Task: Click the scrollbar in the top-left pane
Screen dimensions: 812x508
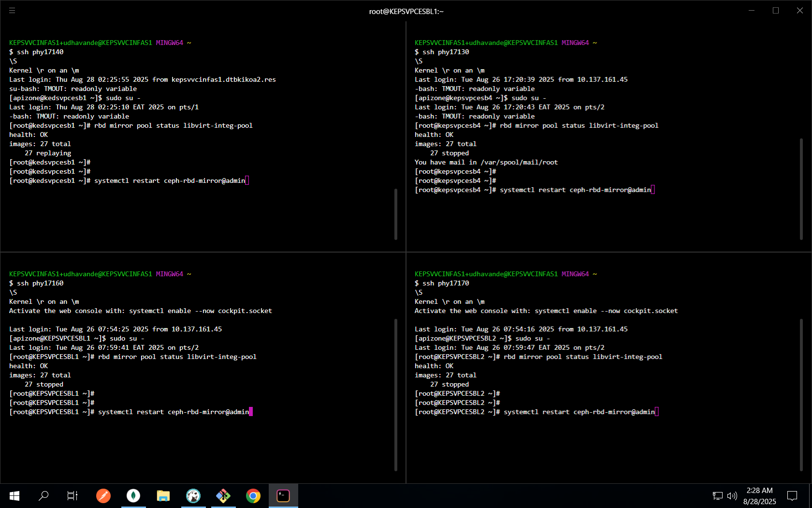Action: [x=395, y=214]
